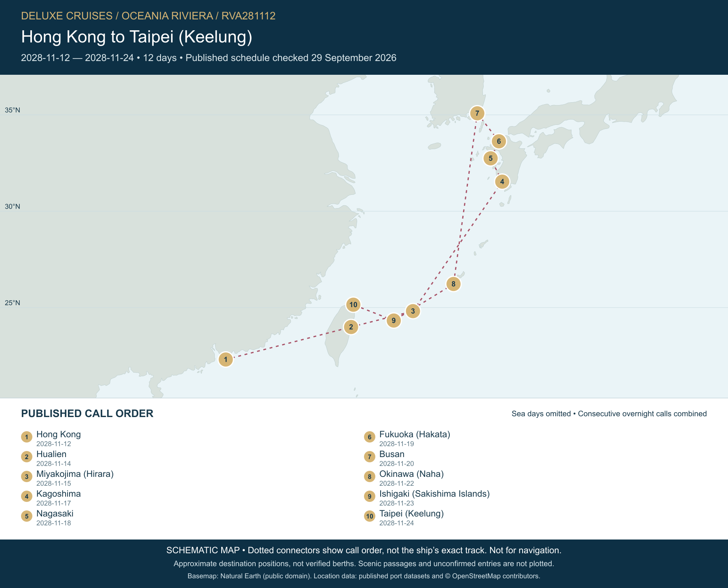Select map marker 10 at Keelung
This screenshot has height=588, width=728.
353,304
